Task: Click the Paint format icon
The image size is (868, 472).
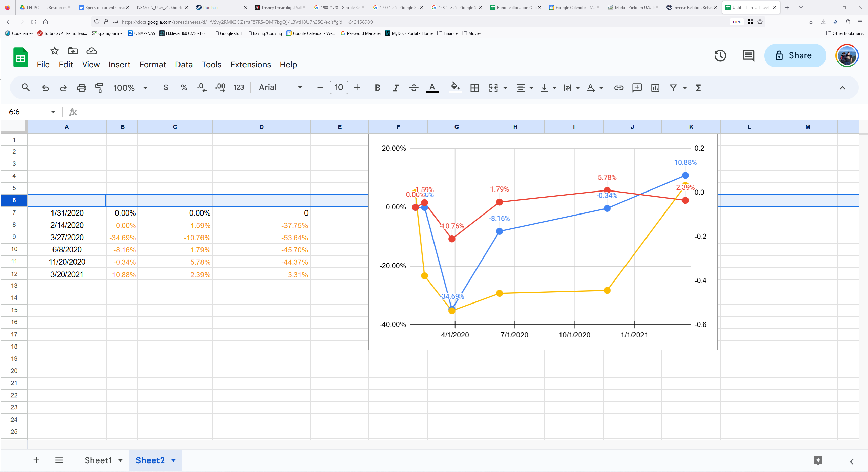Action: pos(99,88)
